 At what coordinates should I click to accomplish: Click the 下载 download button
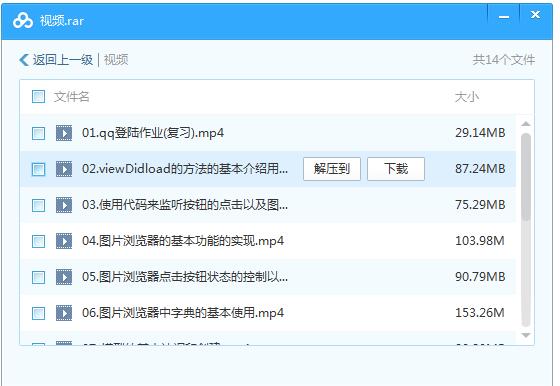click(x=396, y=169)
